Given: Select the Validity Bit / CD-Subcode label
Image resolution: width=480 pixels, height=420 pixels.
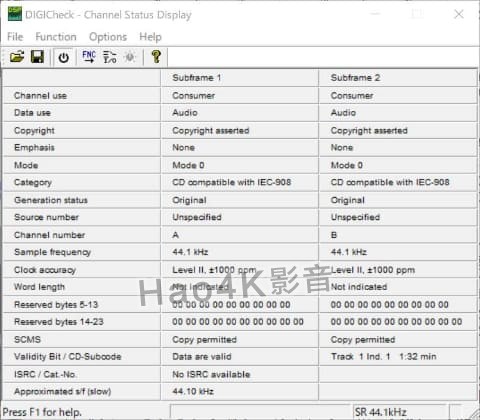Looking at the screenshot, I should coord(68,357).
